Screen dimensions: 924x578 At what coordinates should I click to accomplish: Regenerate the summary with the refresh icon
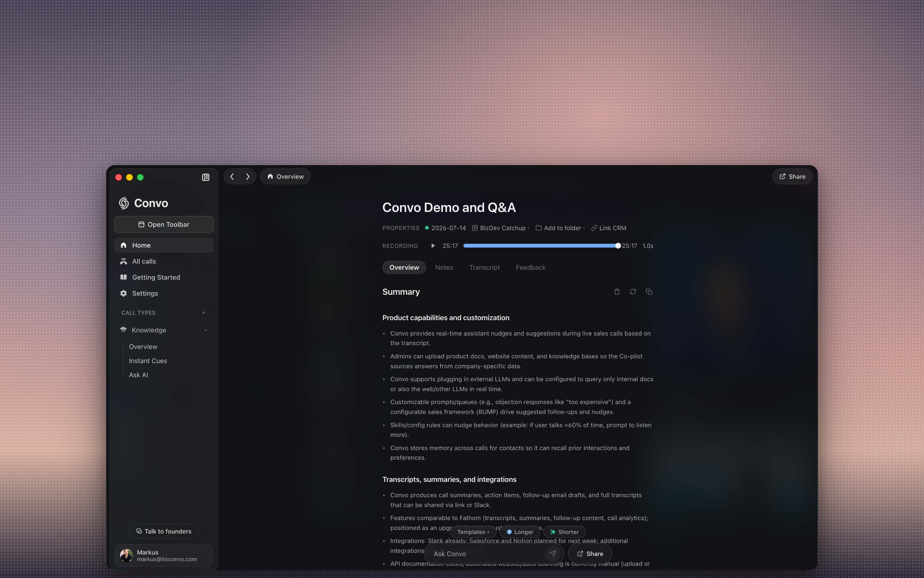pyautogui.click(x=633, y=292)
